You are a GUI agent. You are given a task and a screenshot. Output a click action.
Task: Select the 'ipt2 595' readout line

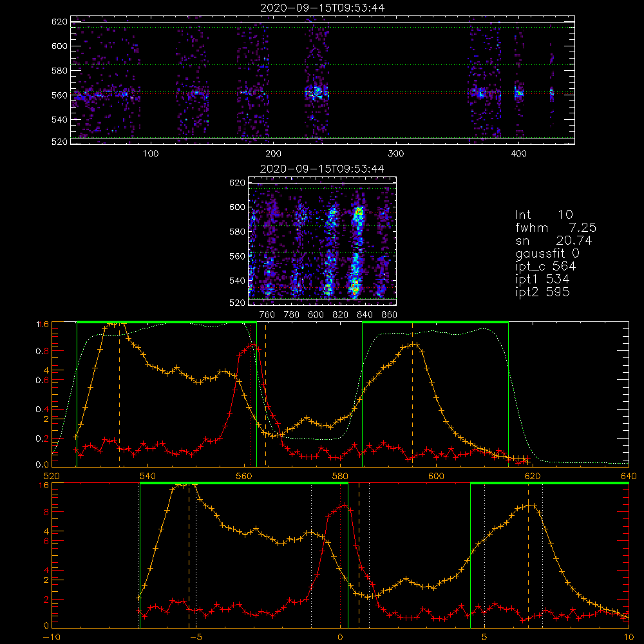pyautogui.click(x=542, y=292)
